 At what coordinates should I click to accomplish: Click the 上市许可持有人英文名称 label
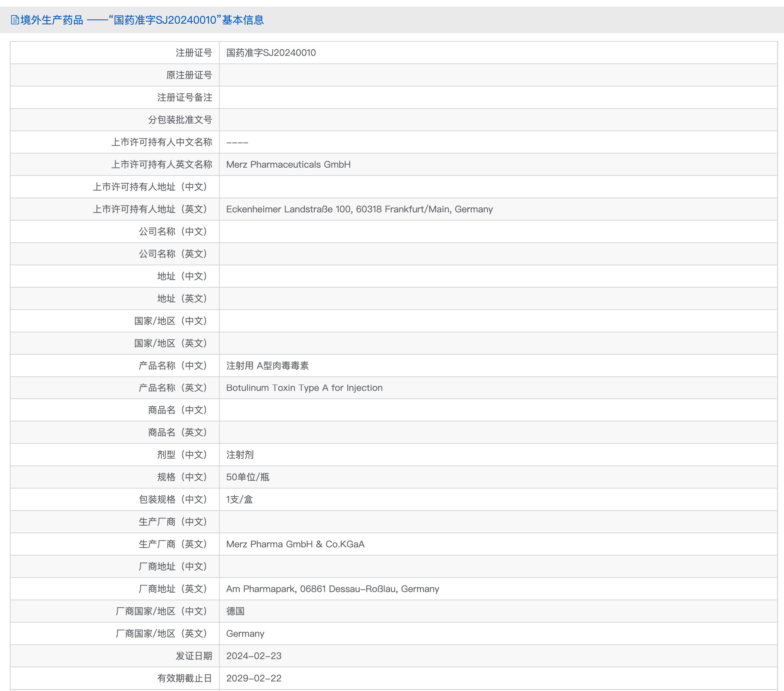(161, 164)
